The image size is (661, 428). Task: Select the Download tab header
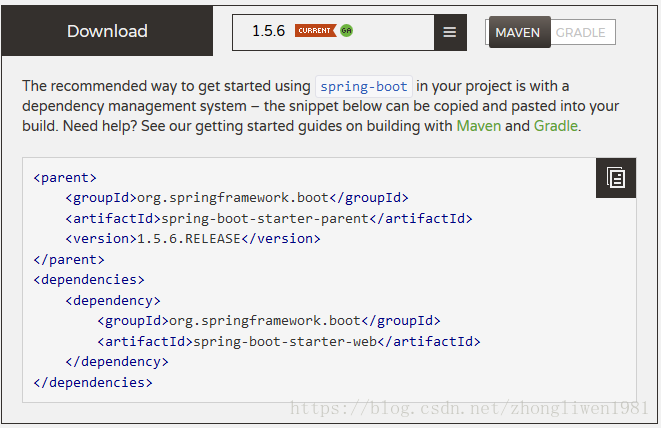pyautogui.click(x=107, y=31)
